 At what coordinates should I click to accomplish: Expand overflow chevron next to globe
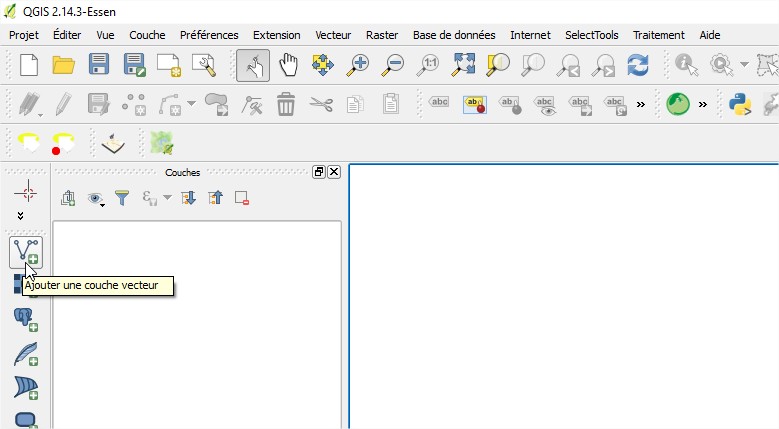click(702, 104)
